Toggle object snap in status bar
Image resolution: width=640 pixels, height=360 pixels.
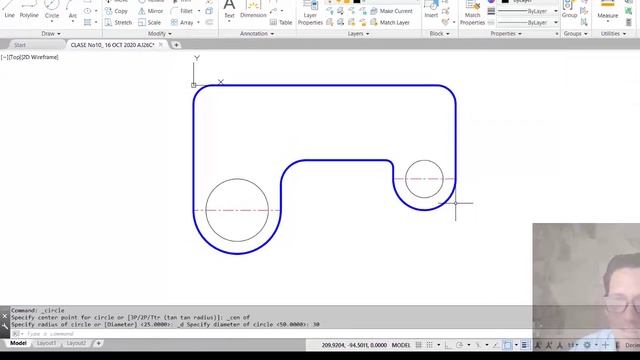point(507,345)
